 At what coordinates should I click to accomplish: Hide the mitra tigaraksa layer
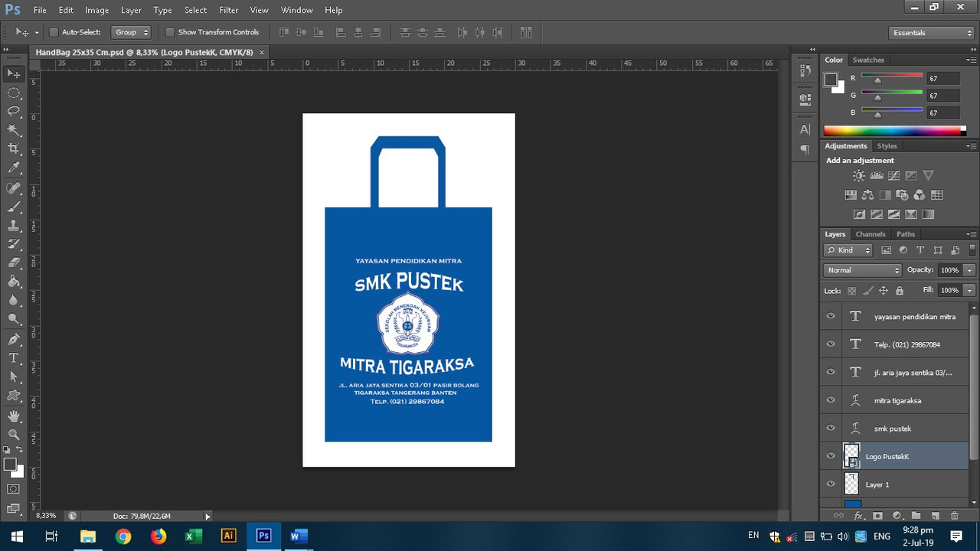(831, 400)
